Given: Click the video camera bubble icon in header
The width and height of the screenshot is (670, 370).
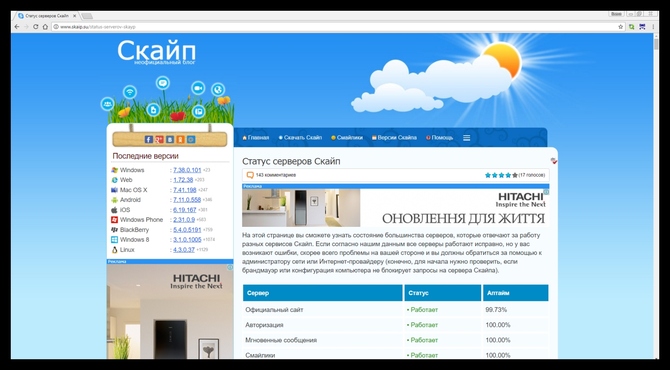Looking at the screenshot, I should click(x=198, y=88).
